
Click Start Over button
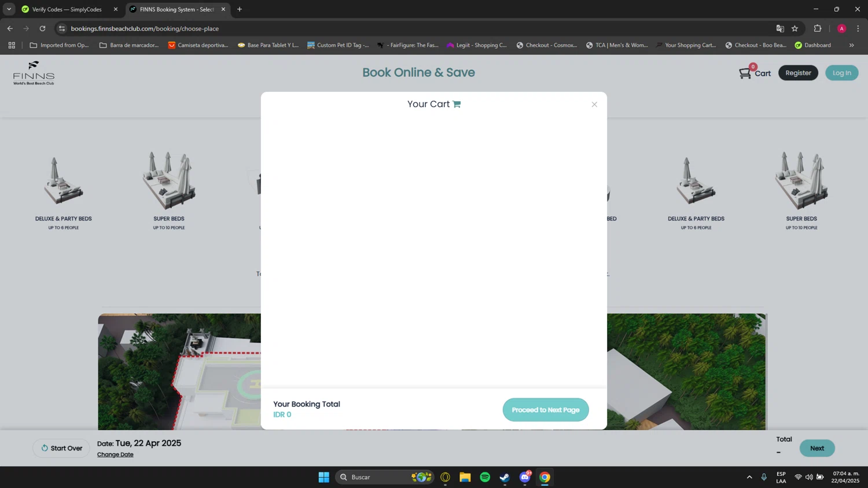coord(61,448)
